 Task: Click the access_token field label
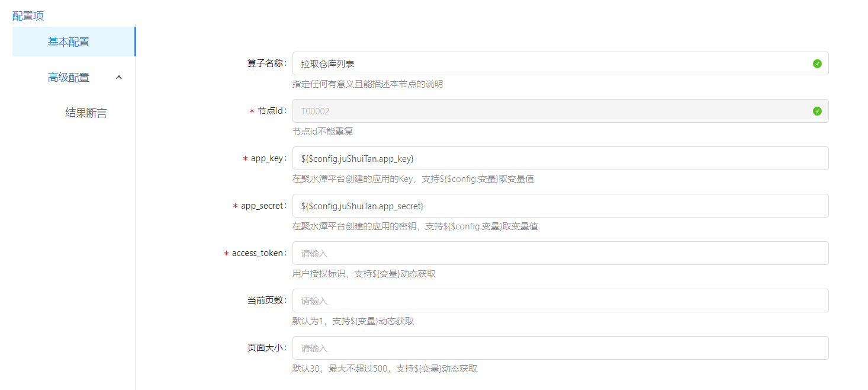(x=259, y=253)
